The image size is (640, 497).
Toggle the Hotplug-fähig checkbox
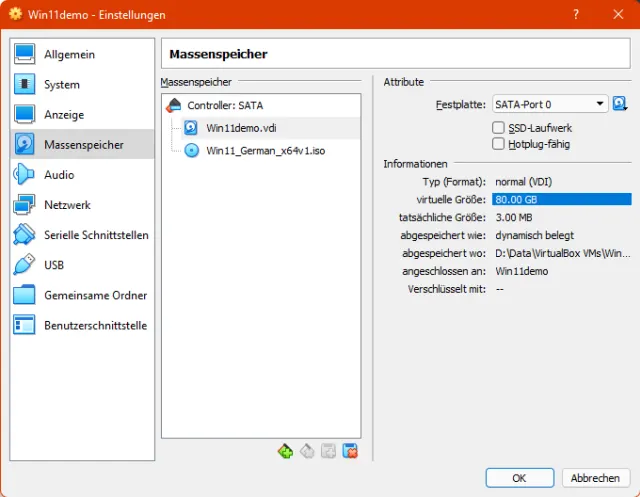tap(499, 144)
